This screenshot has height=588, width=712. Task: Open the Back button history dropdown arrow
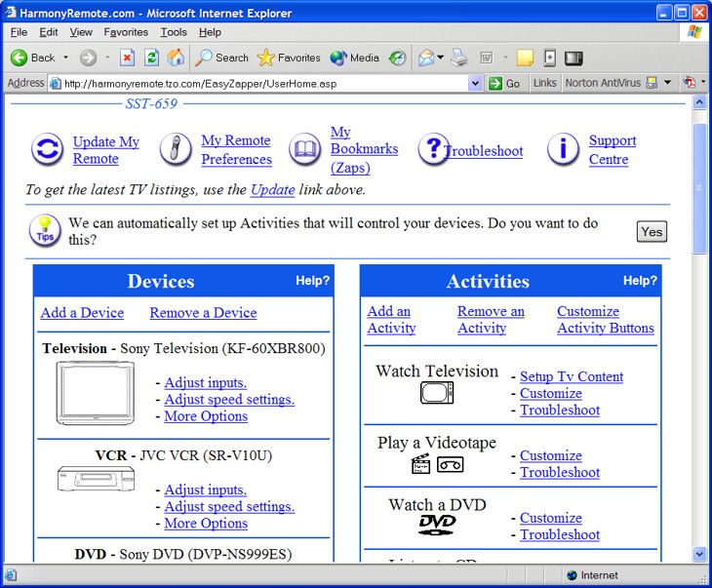click(66, 58)
